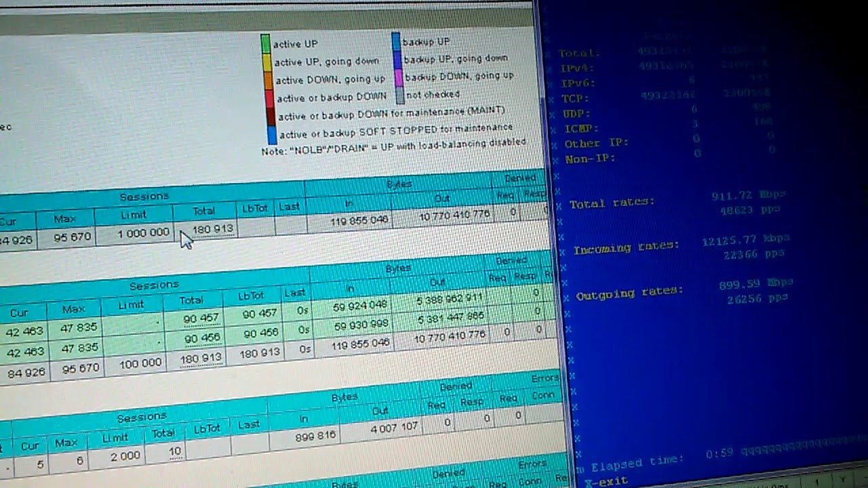The height and width of the screenshot is (488, 868).
Task: Click the '911.72 Mbps' value in terminal
Action: pyautogui.click(x=749, y=196)
